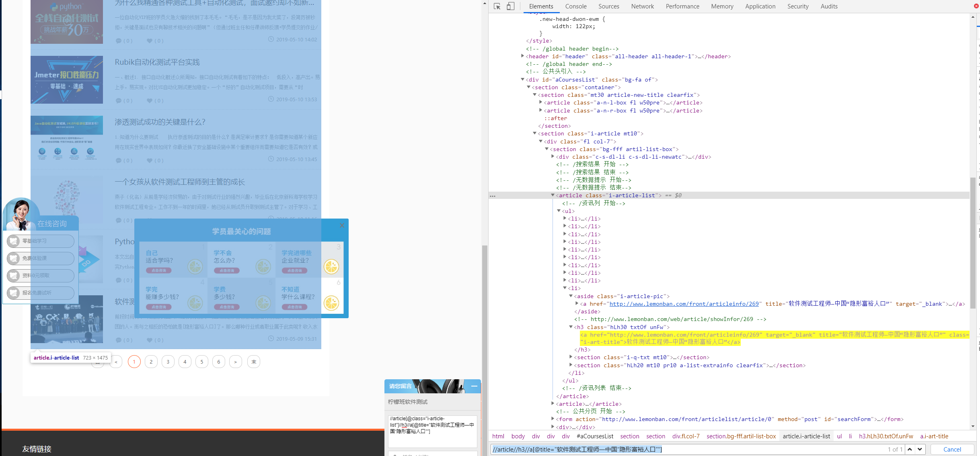Expand the searchForm form node

pos(553,419)
